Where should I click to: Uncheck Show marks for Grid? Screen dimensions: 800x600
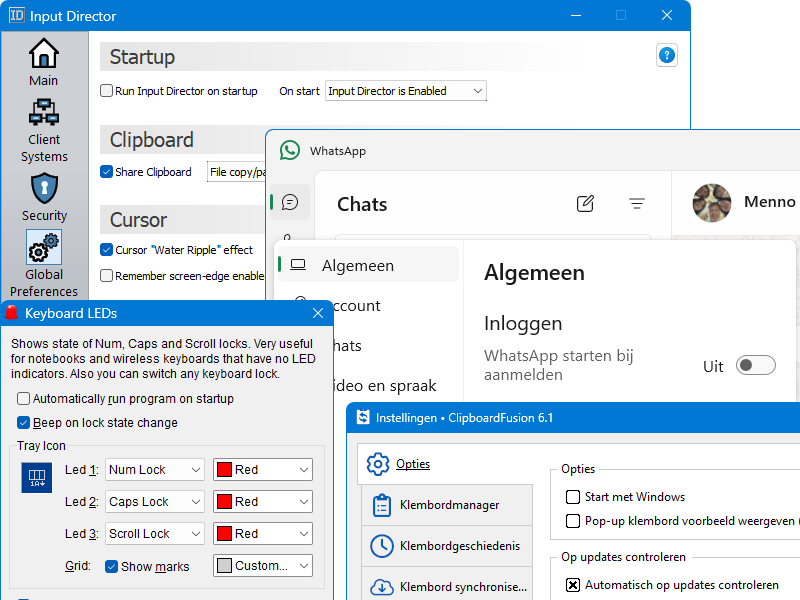click(111, 566)
